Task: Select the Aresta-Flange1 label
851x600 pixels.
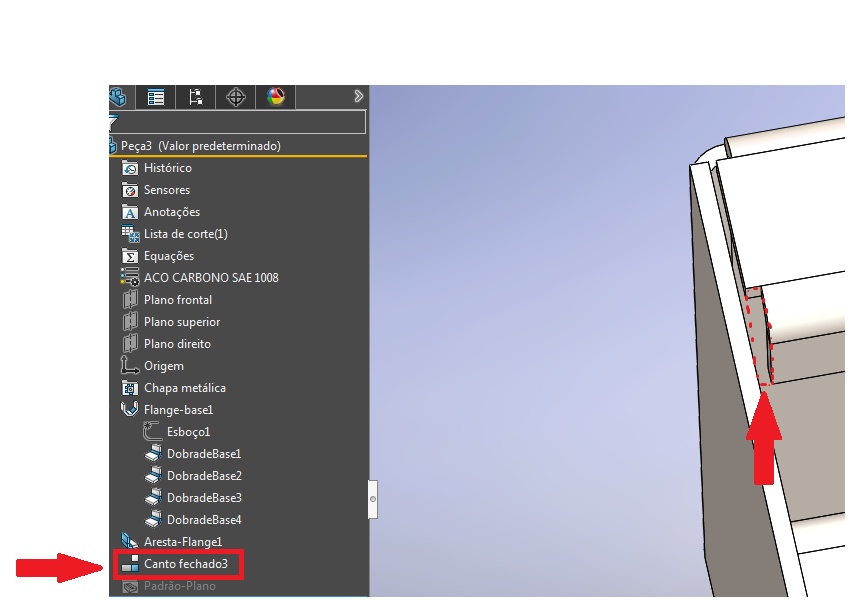Action: (x=183, y=542)
